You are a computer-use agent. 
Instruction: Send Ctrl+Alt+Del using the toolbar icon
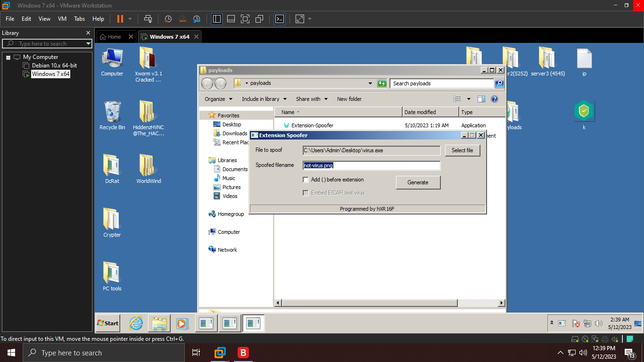pos(148,19)
